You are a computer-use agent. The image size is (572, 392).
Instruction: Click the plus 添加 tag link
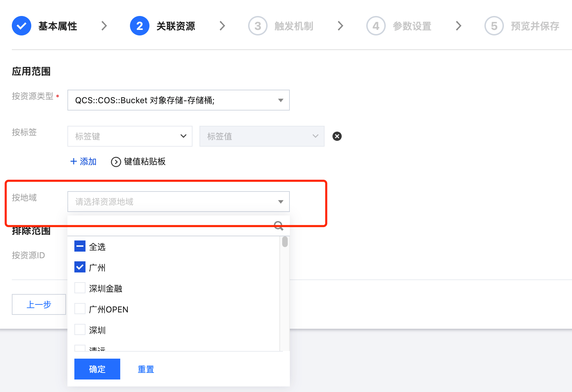pos(83,162)
